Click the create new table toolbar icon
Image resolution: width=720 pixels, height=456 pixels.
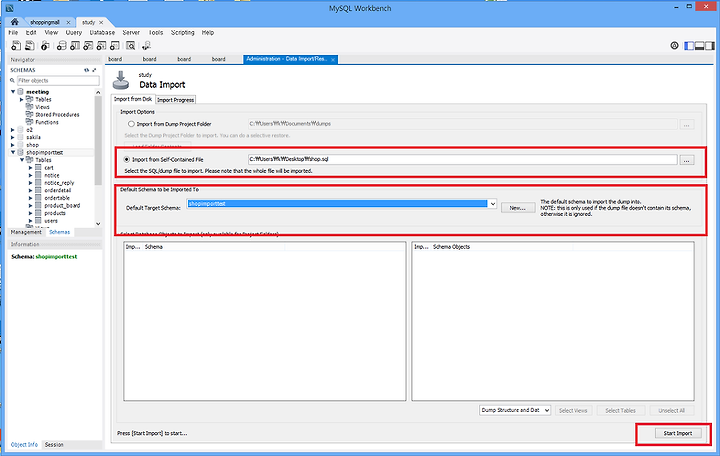point(75,45)
